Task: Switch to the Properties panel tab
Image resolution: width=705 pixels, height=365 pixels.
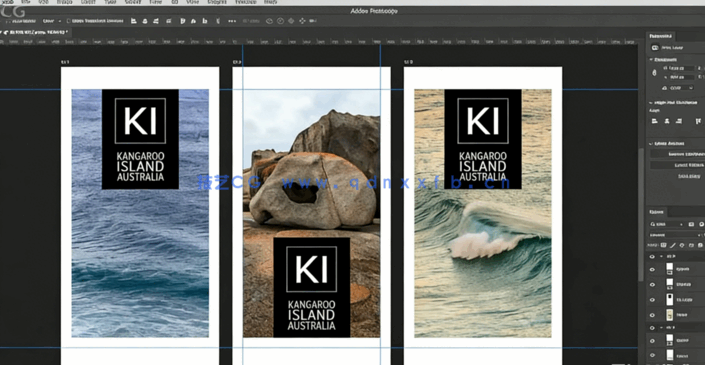Action: click(661, 36)
